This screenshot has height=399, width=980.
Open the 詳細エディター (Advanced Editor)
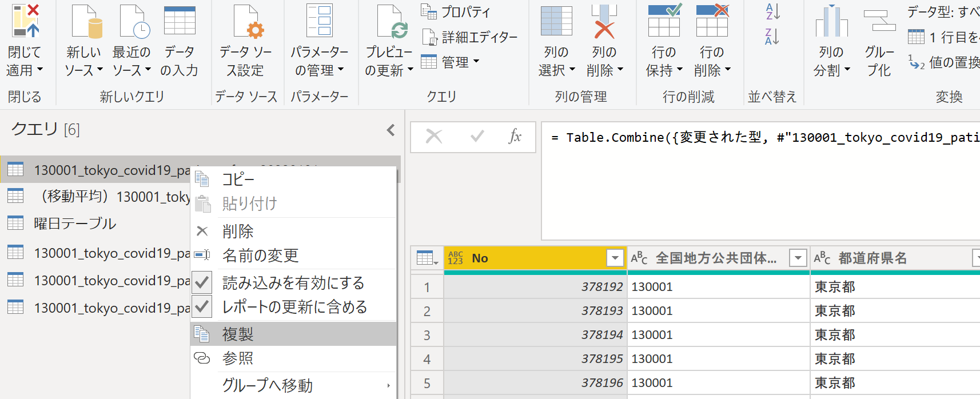click(x=469, y=37)
